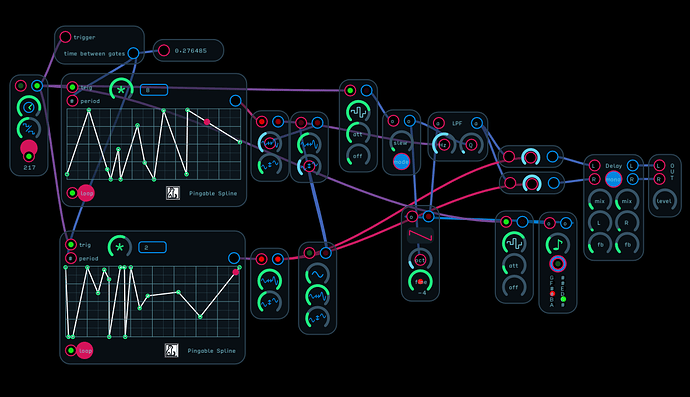
Task: Adjust the oct knob on the oscillator
Action: [420, 260]
